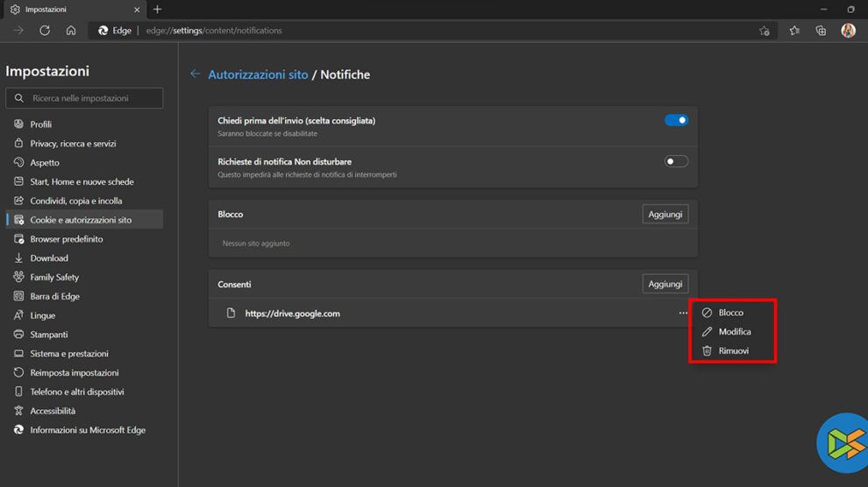Choose Modifica in the context menu
Image resolution: width=868 pixels, height=487 pixels.
pos(734,332)
